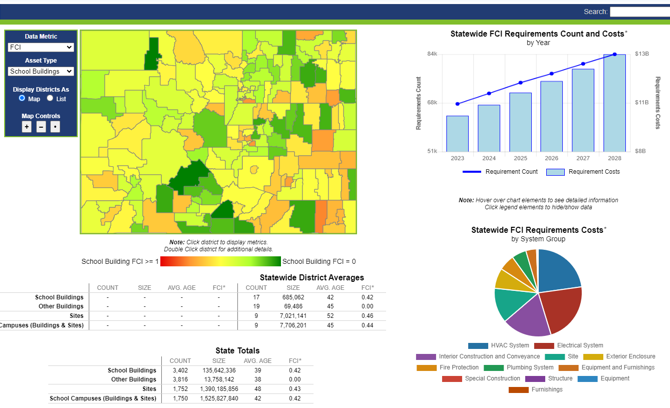Toggle Interior Construction and Conveyance legend entry
670x408 pixels.
pos(478,356)
